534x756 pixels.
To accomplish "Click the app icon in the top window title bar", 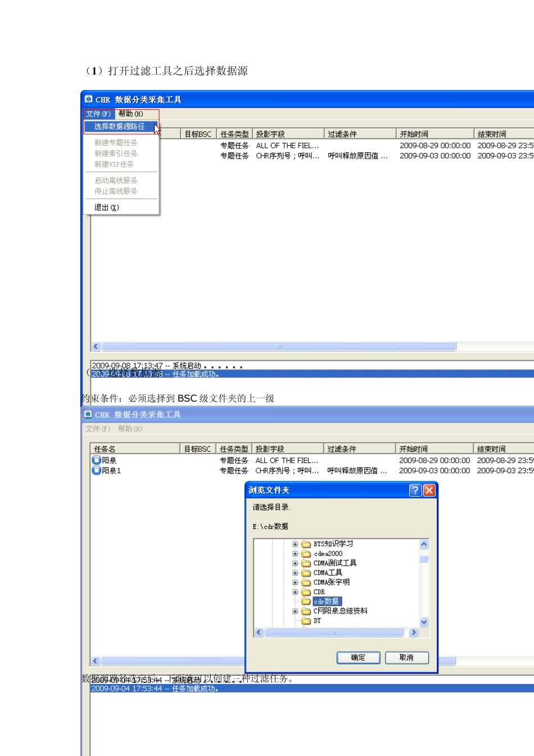I will click(88, 99).
